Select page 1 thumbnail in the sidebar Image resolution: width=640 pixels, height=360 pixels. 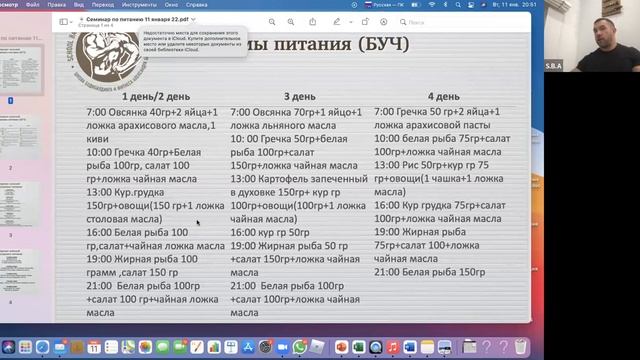[x=21, y=70]
